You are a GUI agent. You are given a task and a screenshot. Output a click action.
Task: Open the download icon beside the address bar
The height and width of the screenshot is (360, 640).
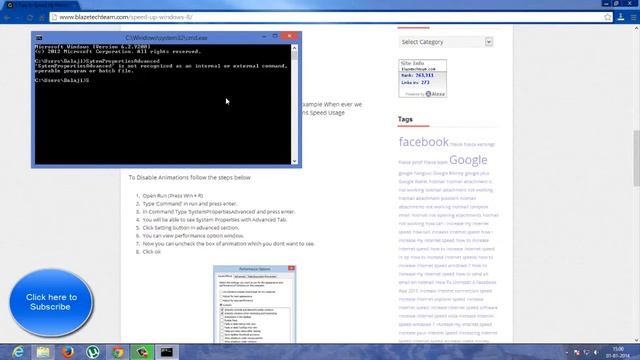point(621,17)
